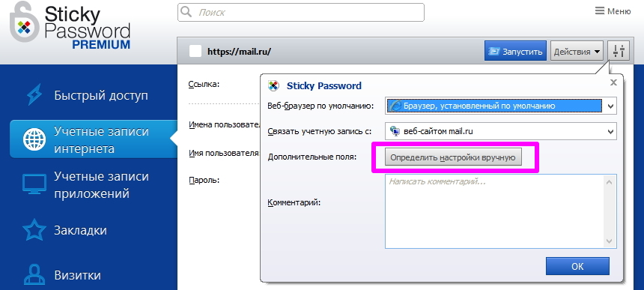Click the comment box scroll down arrow
Image resolution: width=644 pixels, height=290 pixels.
click(610, 241)
